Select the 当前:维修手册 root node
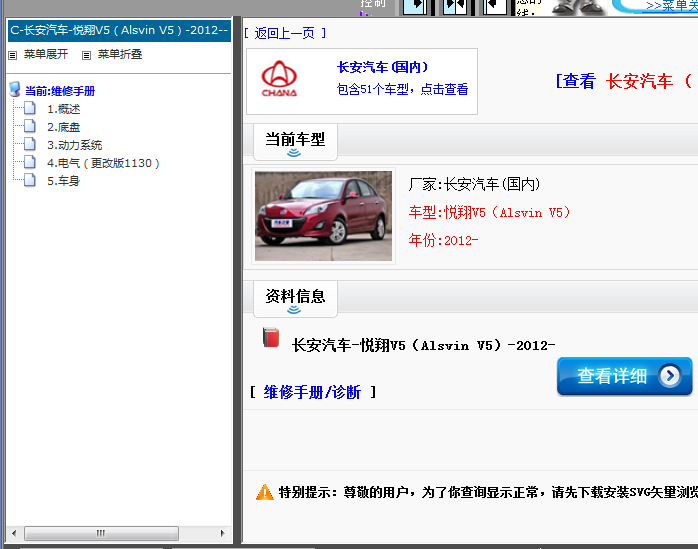Screen dimensions: 698x549 pos(60,91)
